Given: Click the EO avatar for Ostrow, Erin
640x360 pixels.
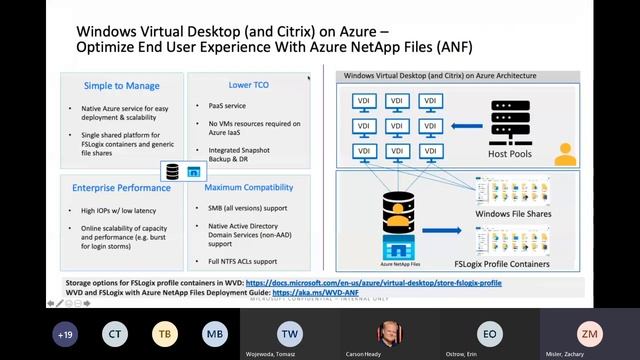Looking at the screenshot, I should tap(490, 334).
